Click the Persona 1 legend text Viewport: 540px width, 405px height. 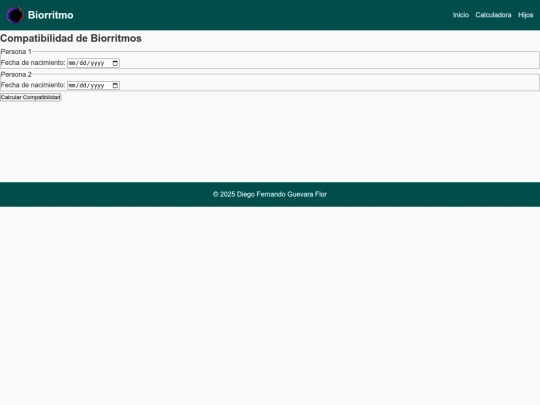pos(16,52)
